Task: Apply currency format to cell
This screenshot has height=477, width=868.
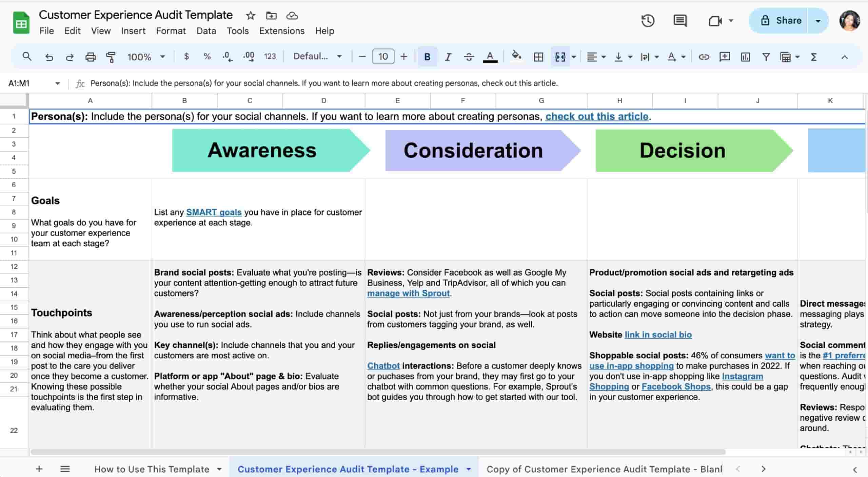Action: pyautogui.click(x=186, y=57)
